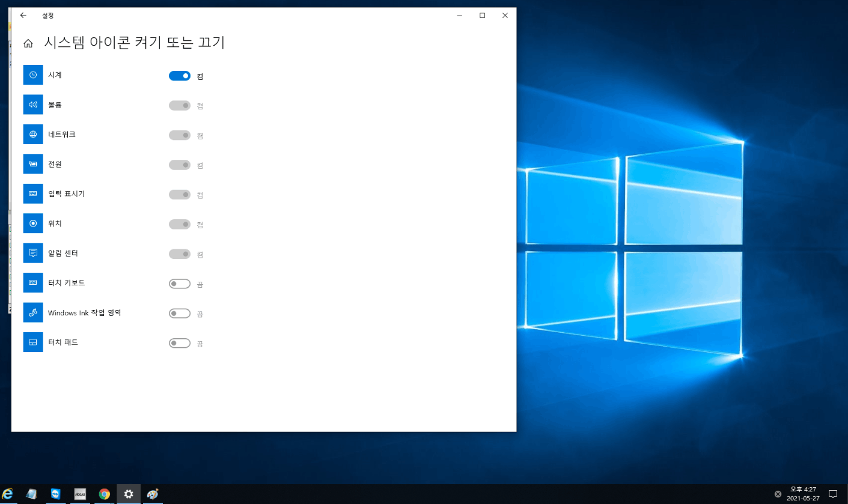Viewport: 848px width, 504px height.
Task: Minimize the Settings window
Action: coord(459,15)
